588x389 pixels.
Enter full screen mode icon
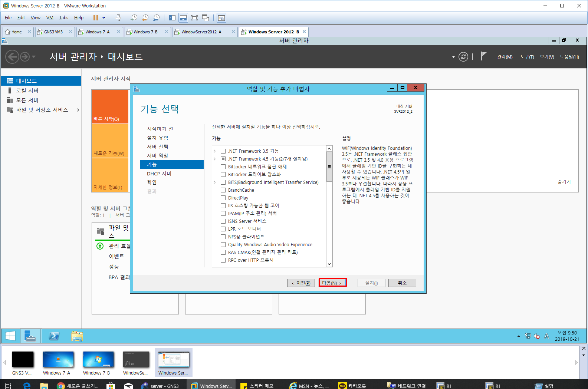tap(194, 18)
